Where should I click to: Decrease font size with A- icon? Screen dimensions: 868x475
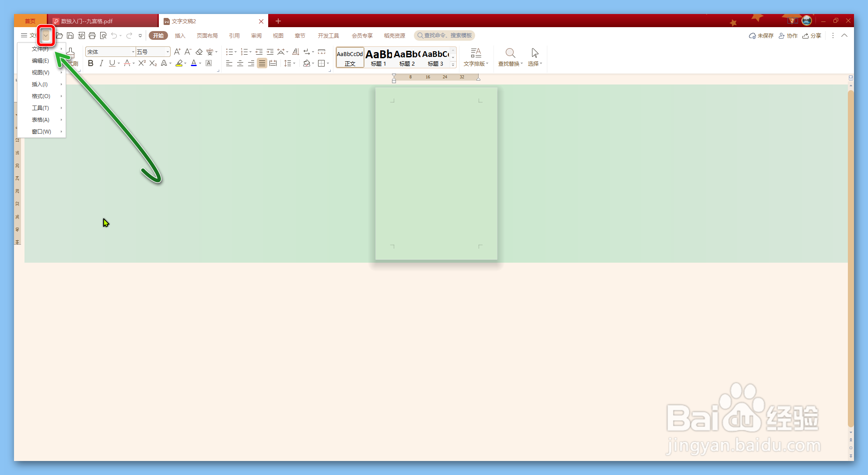tap(188, 52)
